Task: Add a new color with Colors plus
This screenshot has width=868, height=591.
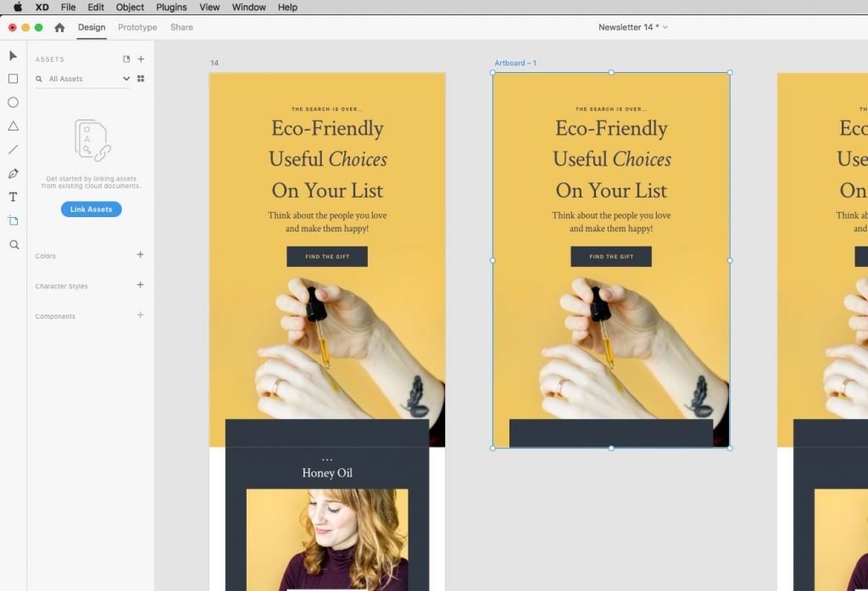Action: (141, 254)
